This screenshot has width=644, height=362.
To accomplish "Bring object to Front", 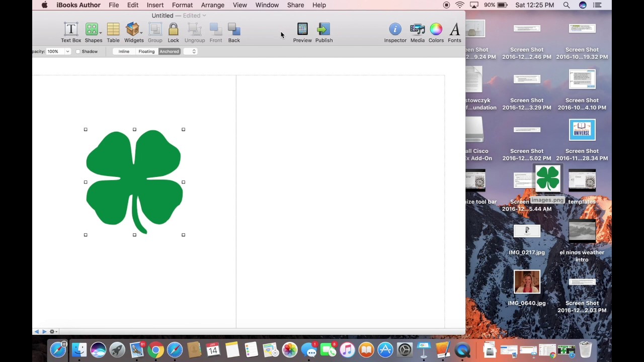I will pyautogui.click(x=216, y=32).
